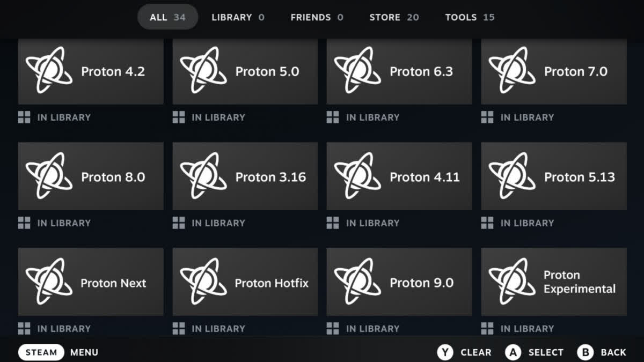Click library grid icon under Proton 8.0
The height and width of the screenshot is (362, 644).
tap(24, 223)
